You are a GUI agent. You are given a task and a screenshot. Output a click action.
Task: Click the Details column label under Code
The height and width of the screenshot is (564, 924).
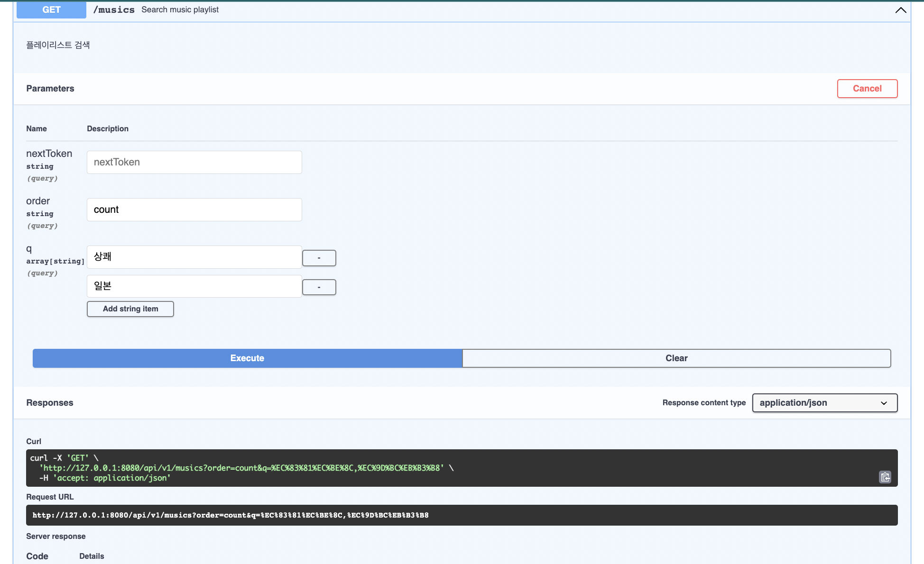tap(92, 556)
